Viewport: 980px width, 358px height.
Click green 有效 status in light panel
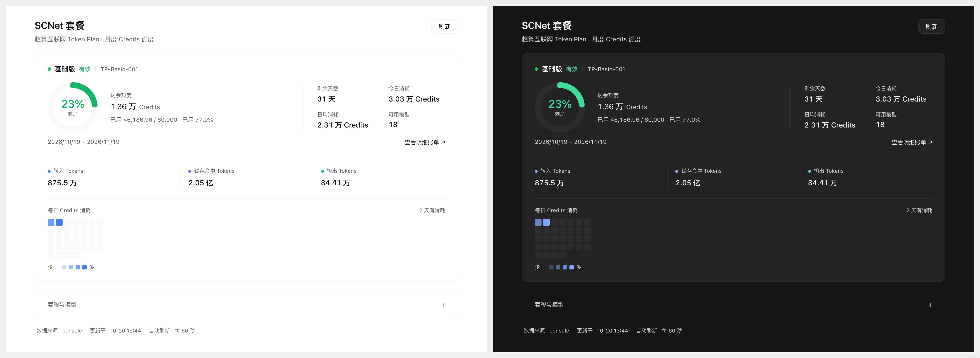pos(85,69)
